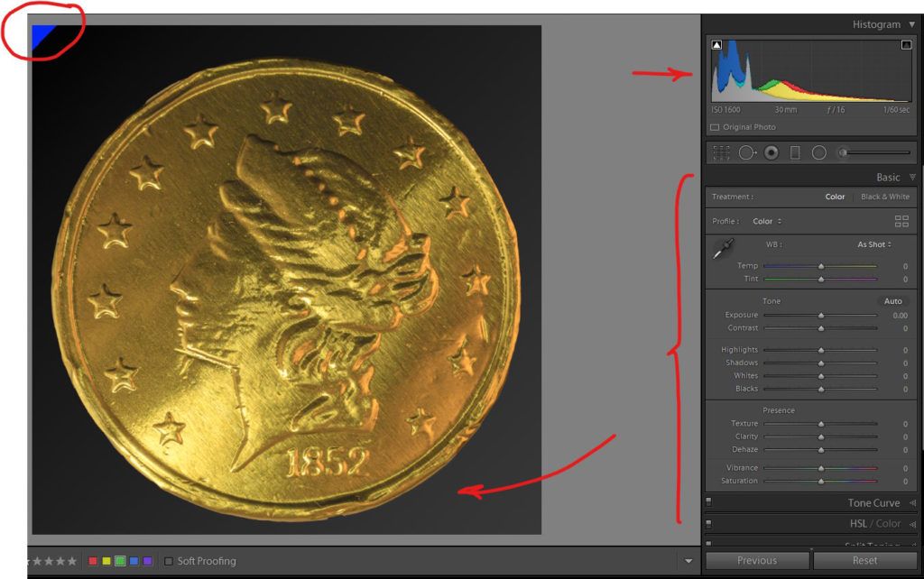
Task: Click the Exposure slider handle
Action: click(821, 316)
